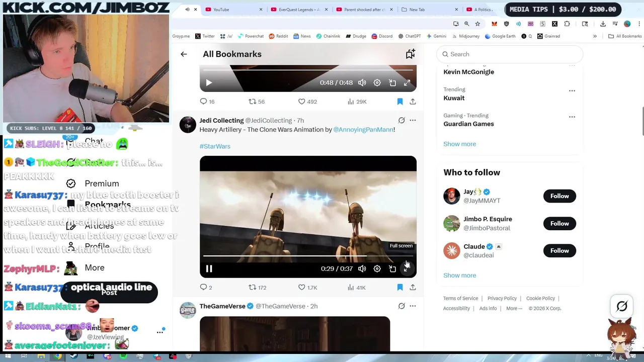The image size is (644, 362).
Task: Remove bookmark from the Jedi Collecting post
Action: (400, 288)
